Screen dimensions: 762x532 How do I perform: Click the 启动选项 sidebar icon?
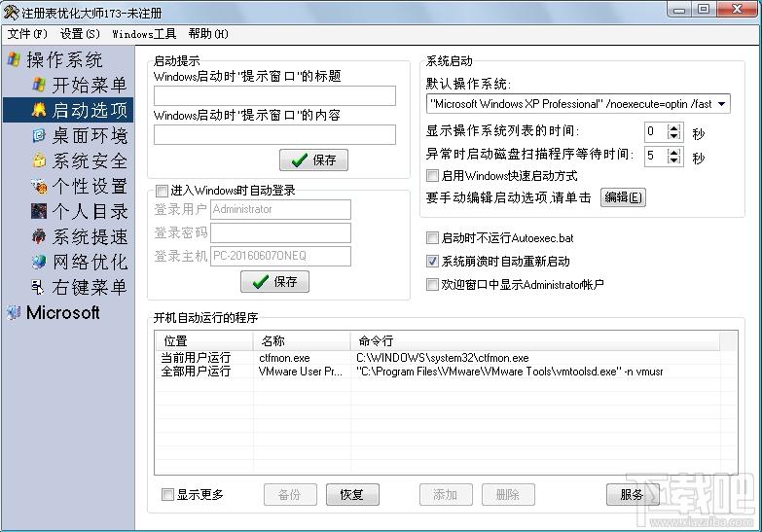[x=39, y=110]
